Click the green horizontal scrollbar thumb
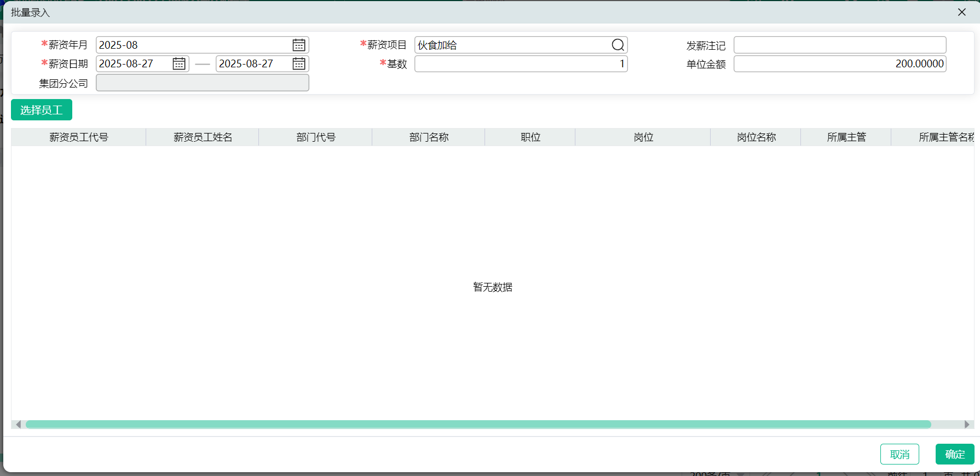The height and width of the screenshot is (476, 980). pos(478,425)
